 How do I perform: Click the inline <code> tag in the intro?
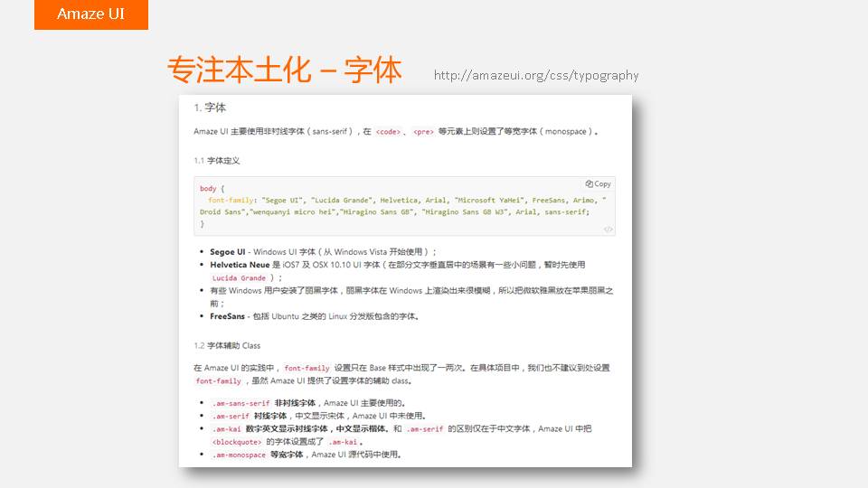[388, 132]
